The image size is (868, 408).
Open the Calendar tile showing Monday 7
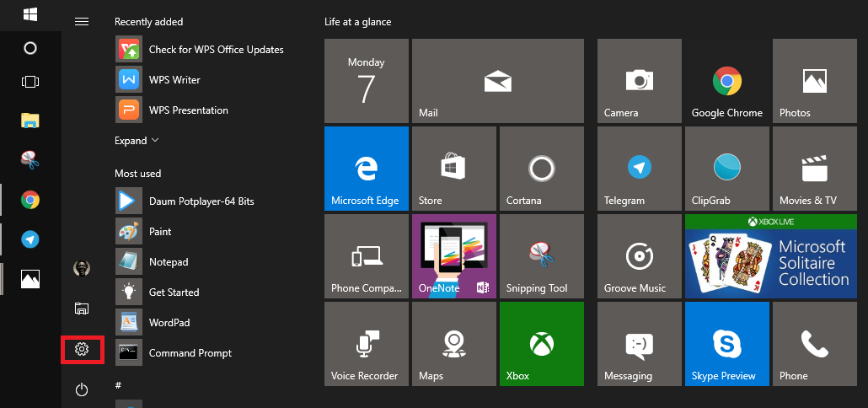[x=367, y=81]
